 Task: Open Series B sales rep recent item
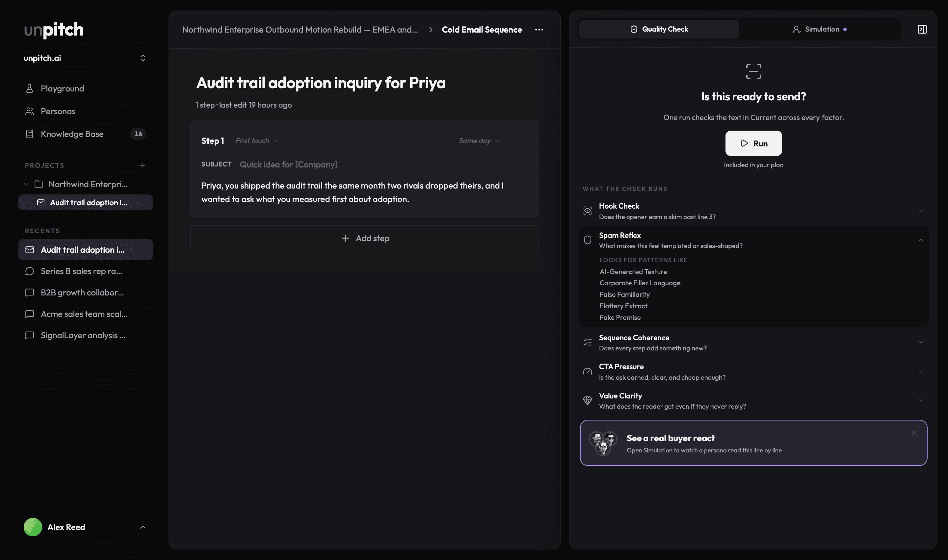pyautogui.click(x=85, y=271)
